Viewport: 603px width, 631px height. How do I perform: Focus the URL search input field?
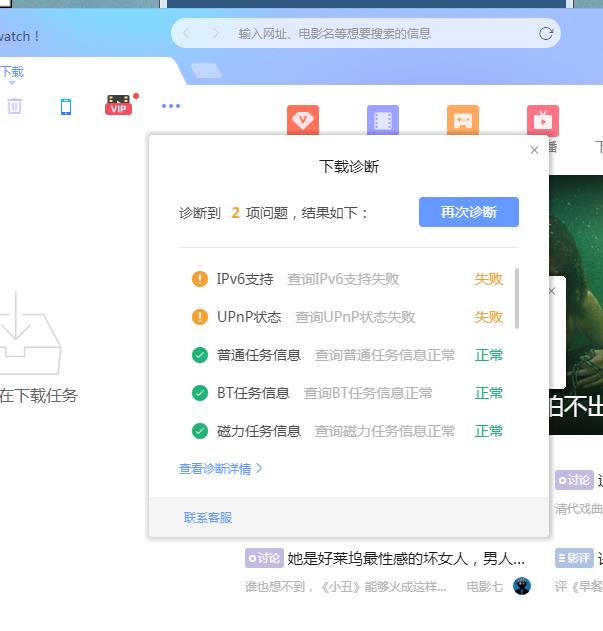click(380, 33)
